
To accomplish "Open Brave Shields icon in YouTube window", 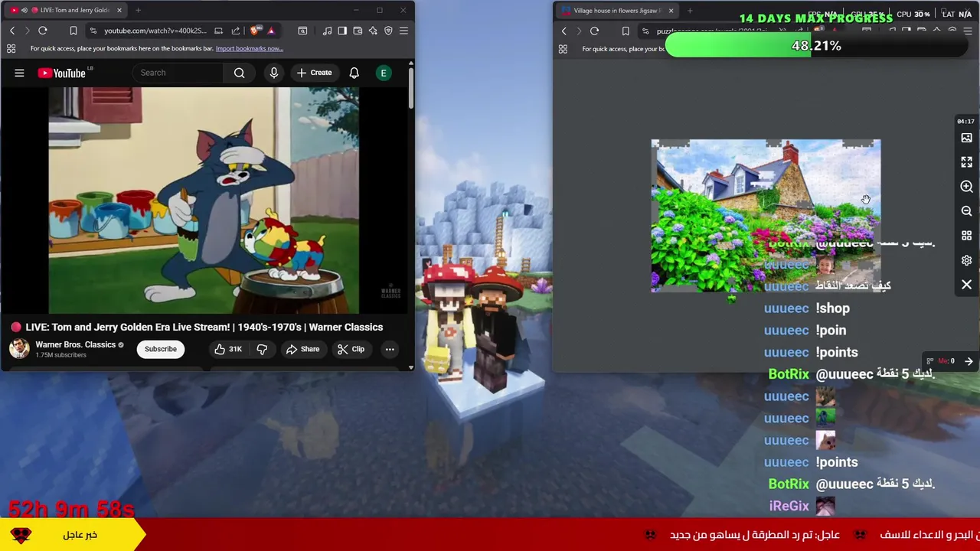I will coord(255,31).
